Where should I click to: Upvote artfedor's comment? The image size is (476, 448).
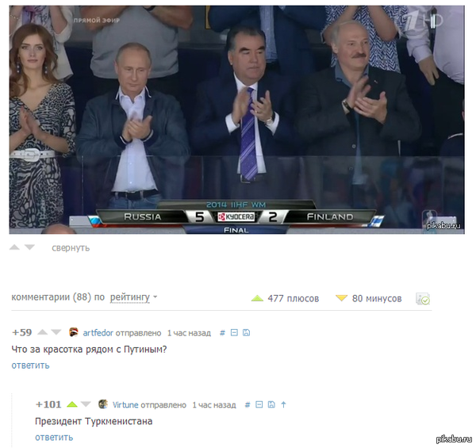tap(42, 332)
